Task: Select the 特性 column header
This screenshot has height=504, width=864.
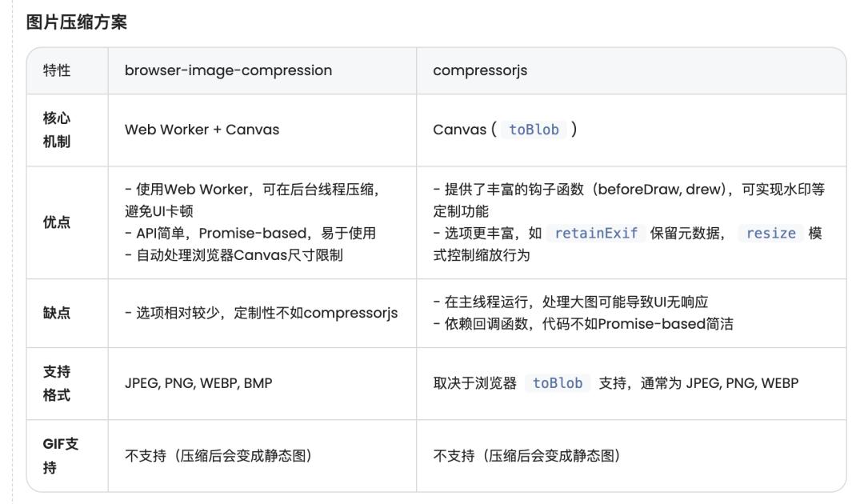Action: [57, 70]
